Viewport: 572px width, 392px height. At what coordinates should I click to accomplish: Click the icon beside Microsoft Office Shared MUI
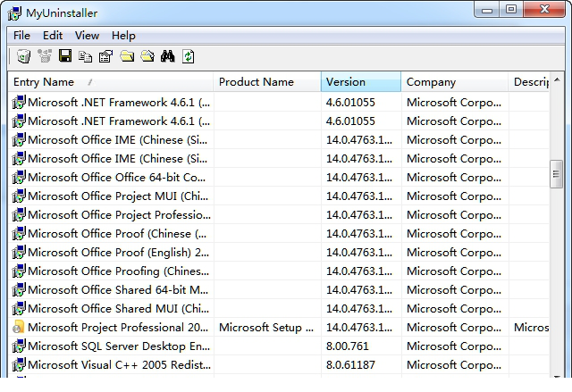point(19,309)
